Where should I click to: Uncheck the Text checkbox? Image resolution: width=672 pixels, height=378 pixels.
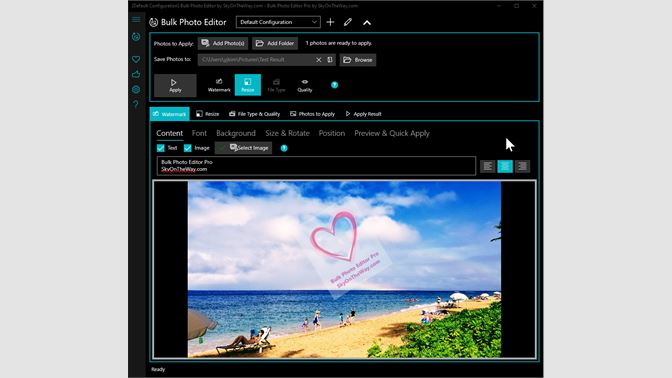161,148
